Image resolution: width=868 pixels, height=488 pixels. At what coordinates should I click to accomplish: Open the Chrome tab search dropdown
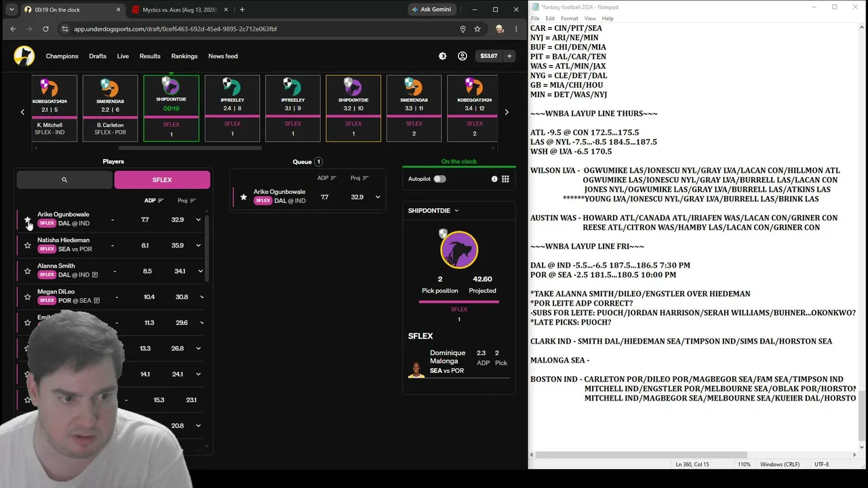(x=12, y=9)
